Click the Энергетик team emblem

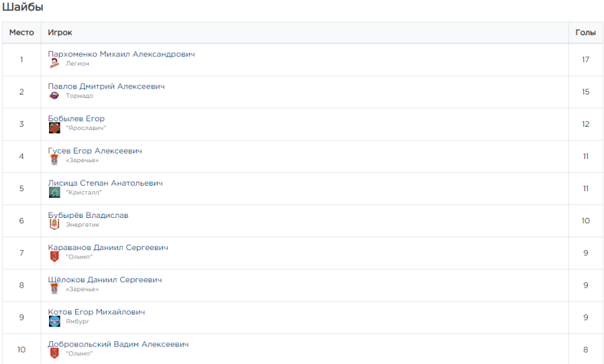coord(54,225)
